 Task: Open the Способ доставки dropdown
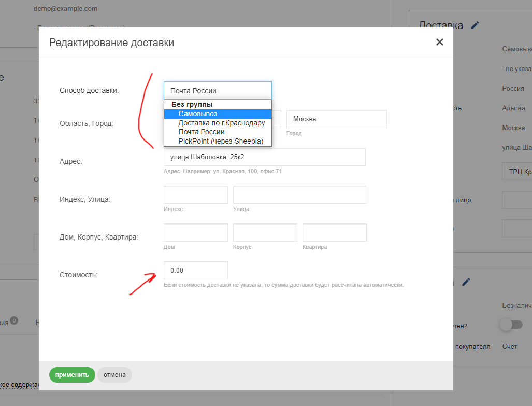pos(218,91)
